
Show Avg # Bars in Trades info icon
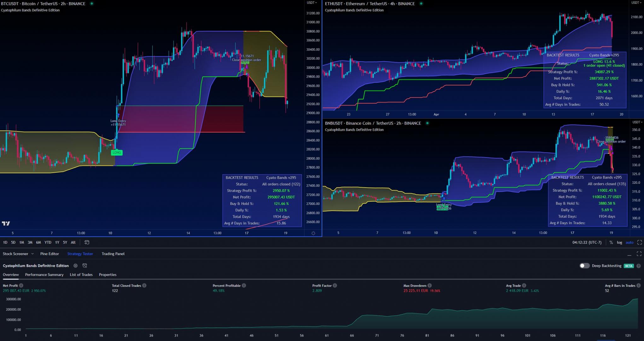click(x=639, y=285)
